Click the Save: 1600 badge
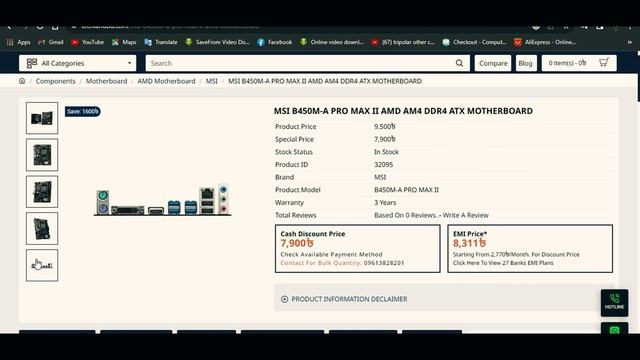This screenshot has width=640, height=360. click(82, 111)
